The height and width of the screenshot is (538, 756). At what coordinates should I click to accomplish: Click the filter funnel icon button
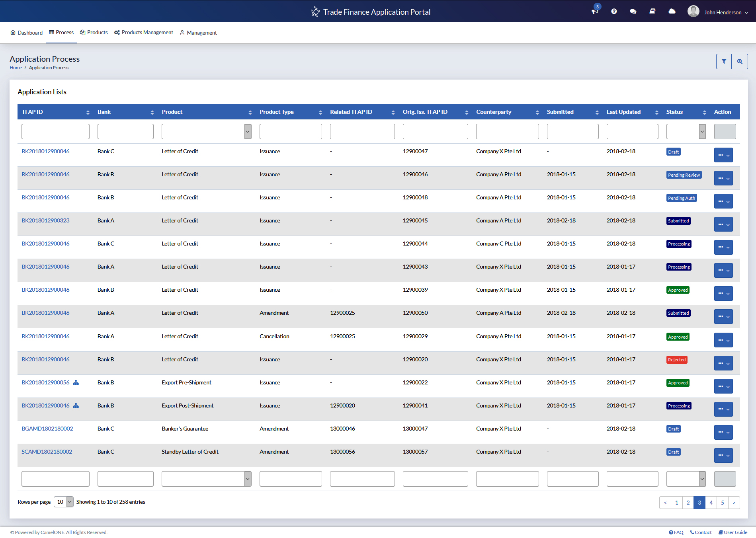[x=724, y=62]
